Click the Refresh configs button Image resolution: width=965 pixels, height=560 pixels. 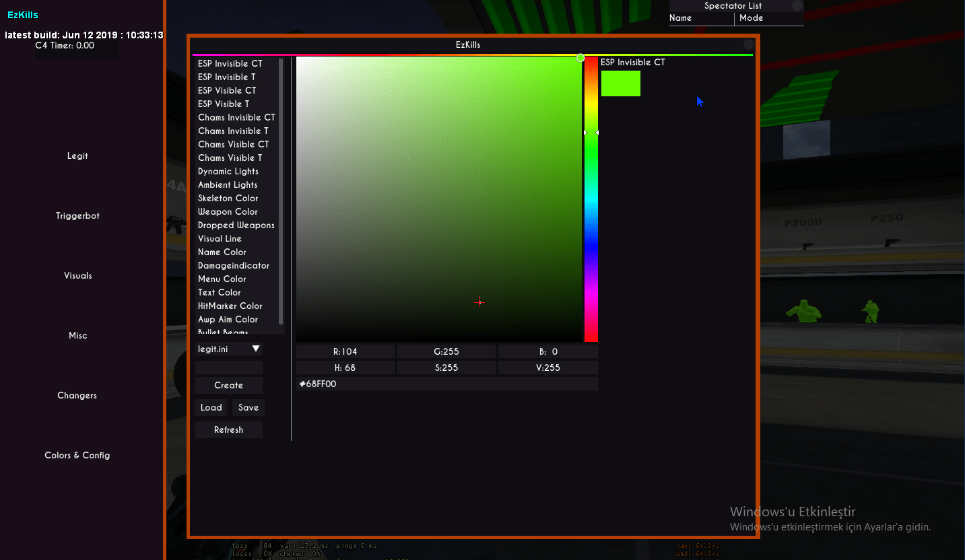pos(229,429)
